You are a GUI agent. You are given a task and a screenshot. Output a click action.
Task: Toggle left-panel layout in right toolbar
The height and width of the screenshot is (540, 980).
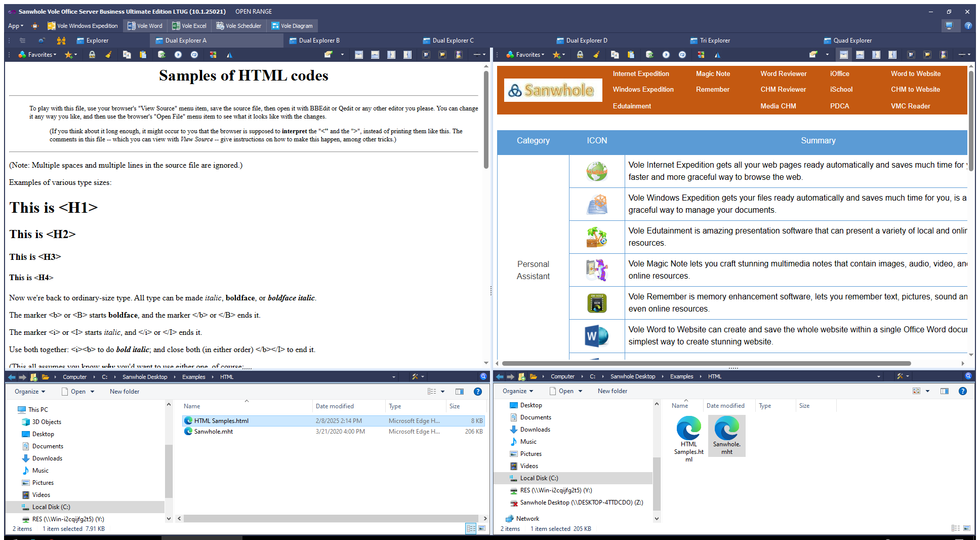click(x=876, y=55)
